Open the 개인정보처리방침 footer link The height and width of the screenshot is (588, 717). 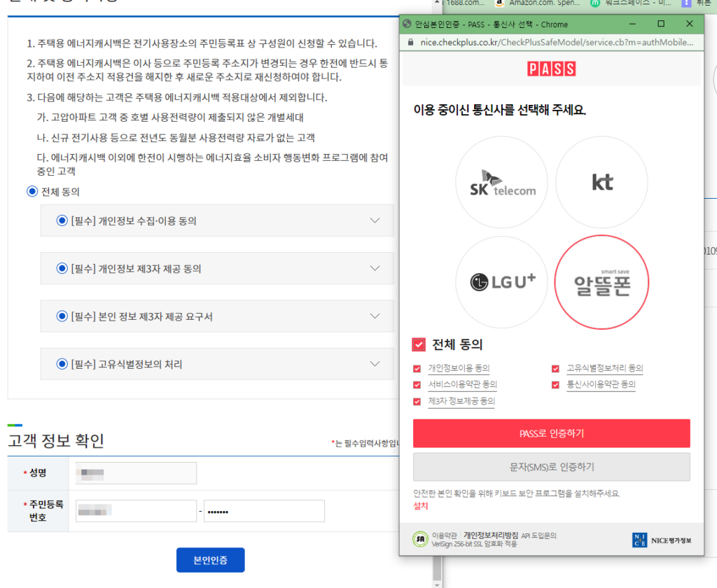tap(491, 535)
